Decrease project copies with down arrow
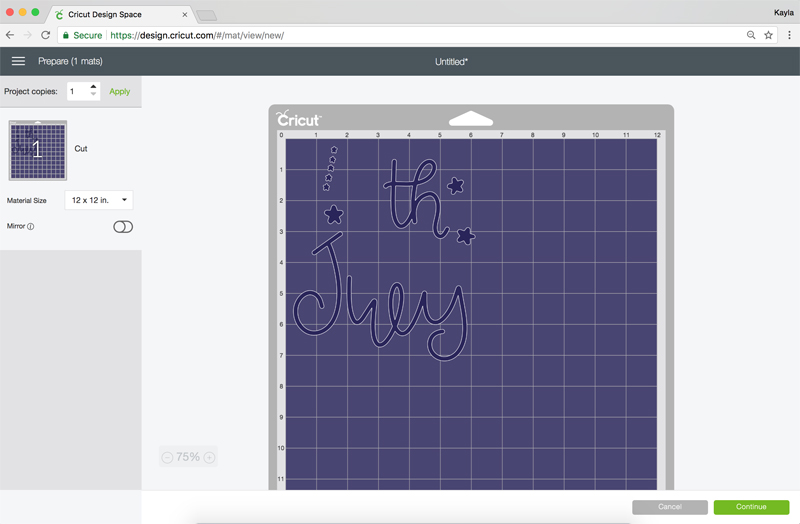This screenshot has width=800, height=524. 93,94
